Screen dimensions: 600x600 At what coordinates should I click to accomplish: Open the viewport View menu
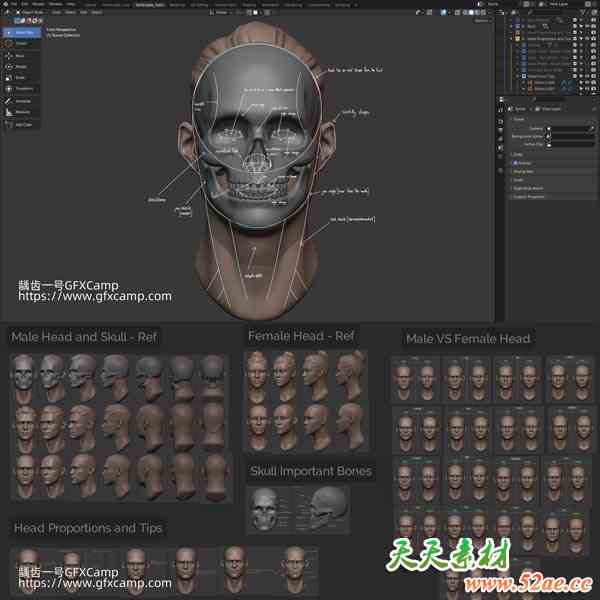click(x=57, y=12)
